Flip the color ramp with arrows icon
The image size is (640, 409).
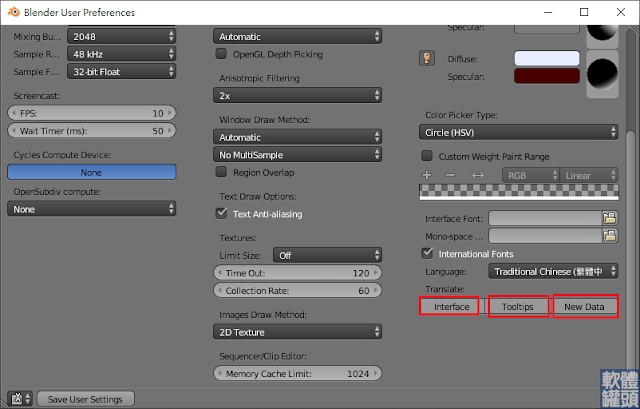pyautogui.click(x=478, y=175)
